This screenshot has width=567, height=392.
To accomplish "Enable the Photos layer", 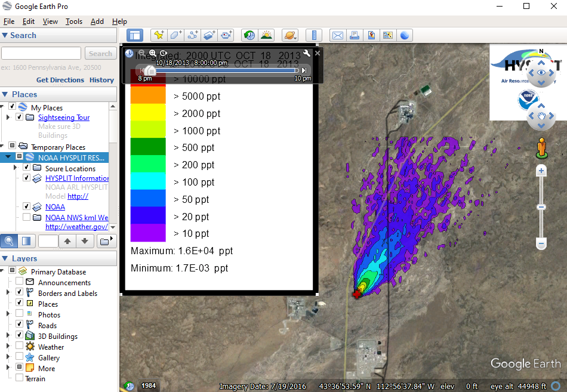I will point(20,313).
